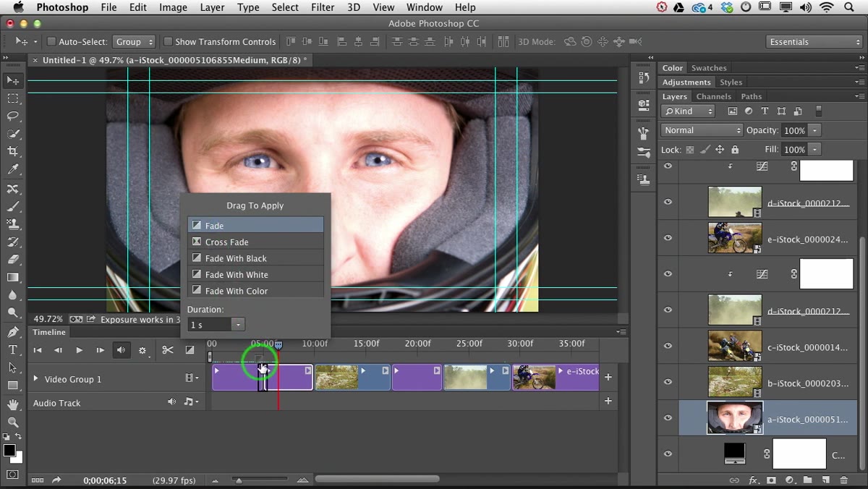Toggle the Auto-Select checkbox
Screen dimensions: 868x489
[x=51, y=42]
